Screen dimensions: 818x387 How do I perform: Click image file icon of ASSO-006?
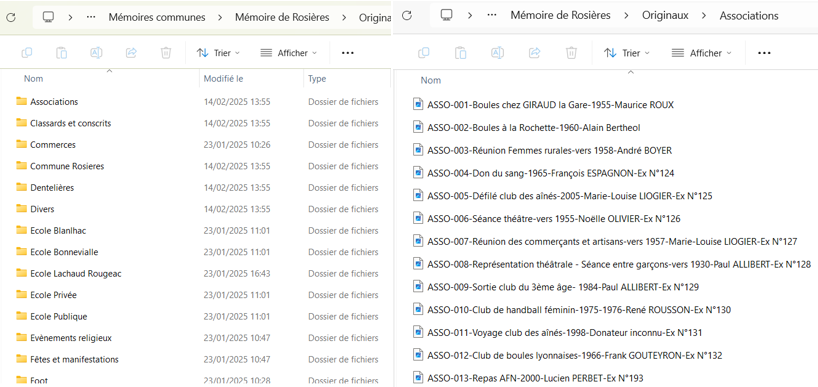(417, 219)
